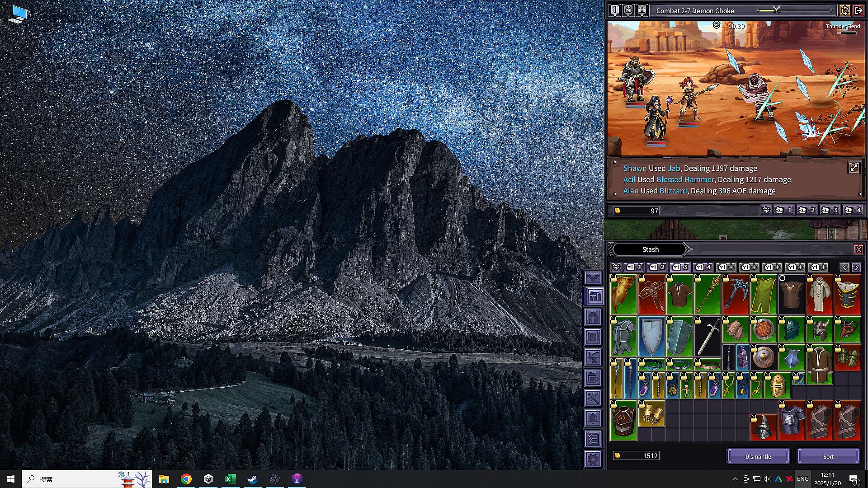Open the tavern beer mug sidebar icon
Viewport: 868px width, 488px height.
593,378
